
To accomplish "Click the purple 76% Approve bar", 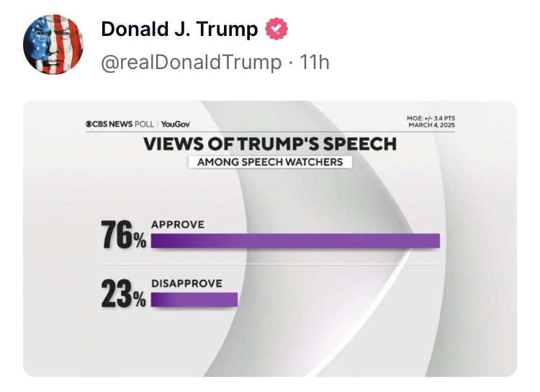I will click(x=295, y=241).
